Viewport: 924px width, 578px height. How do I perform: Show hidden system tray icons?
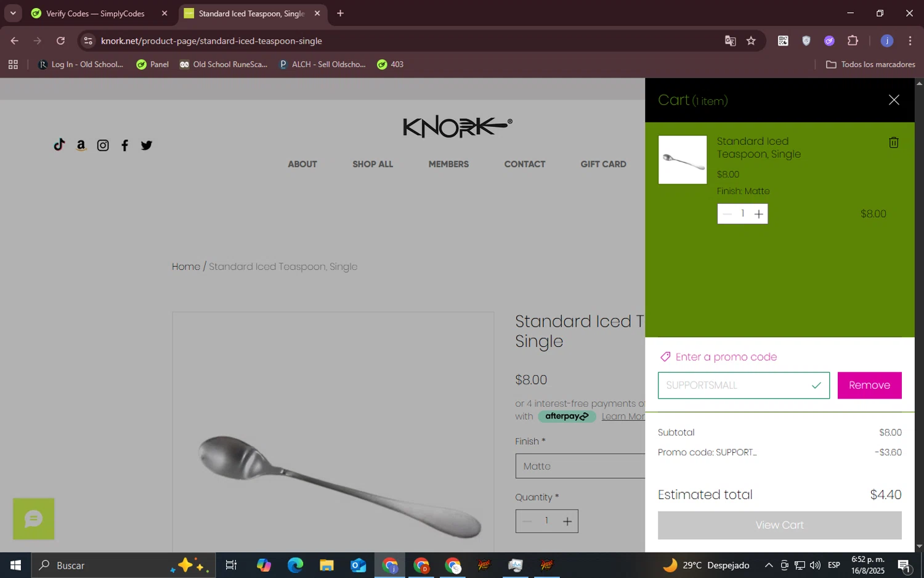point(769,565)
